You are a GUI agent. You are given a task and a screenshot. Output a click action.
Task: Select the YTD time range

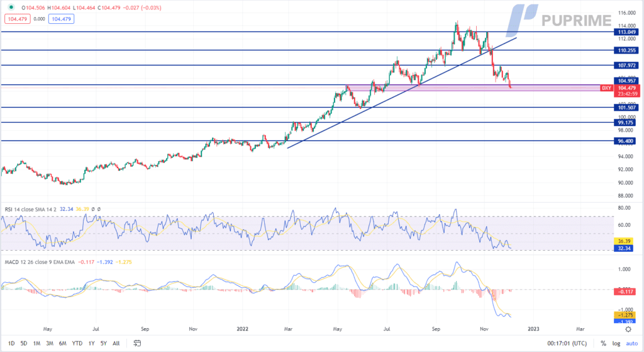[77, 343]
